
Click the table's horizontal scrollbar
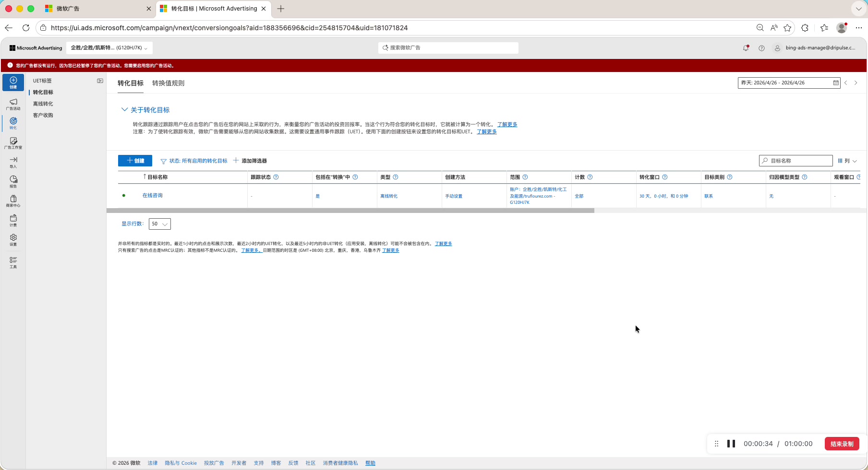point(350,211)
